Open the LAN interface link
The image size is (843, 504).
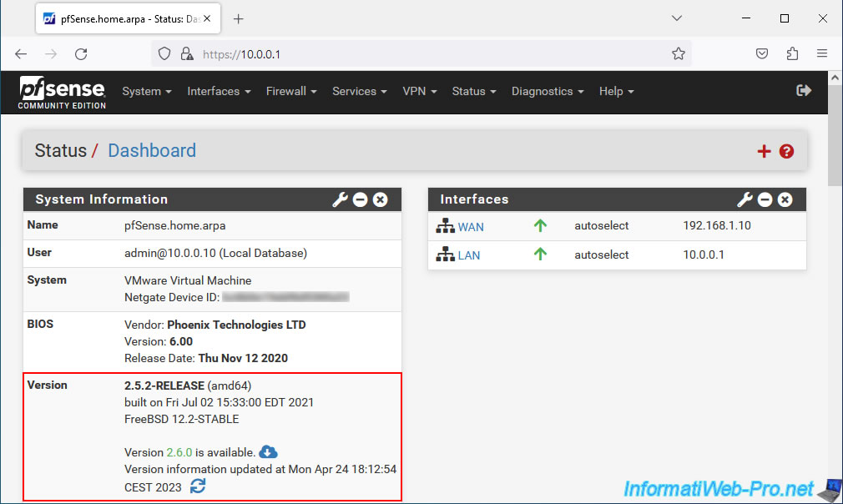click(469, 255)
